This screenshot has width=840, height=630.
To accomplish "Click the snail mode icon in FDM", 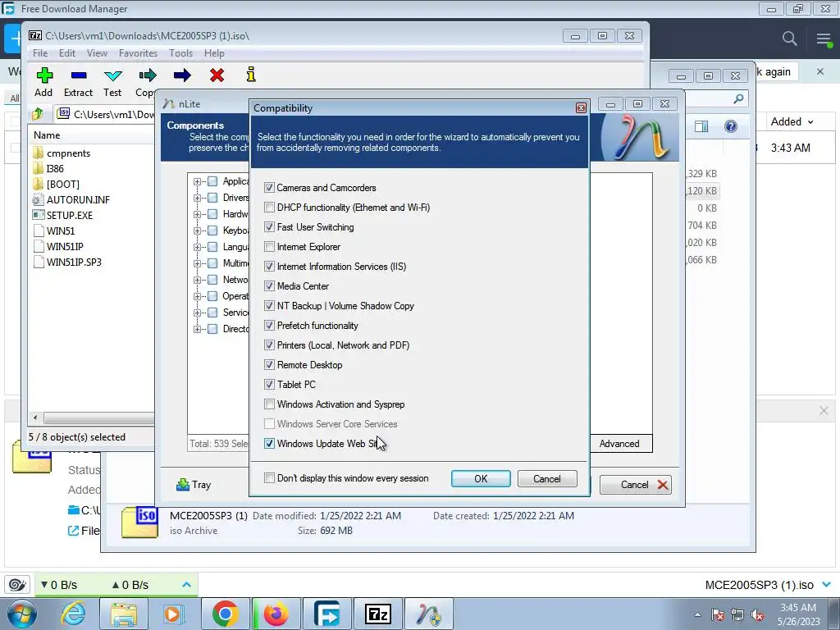I will pos(17,584).
